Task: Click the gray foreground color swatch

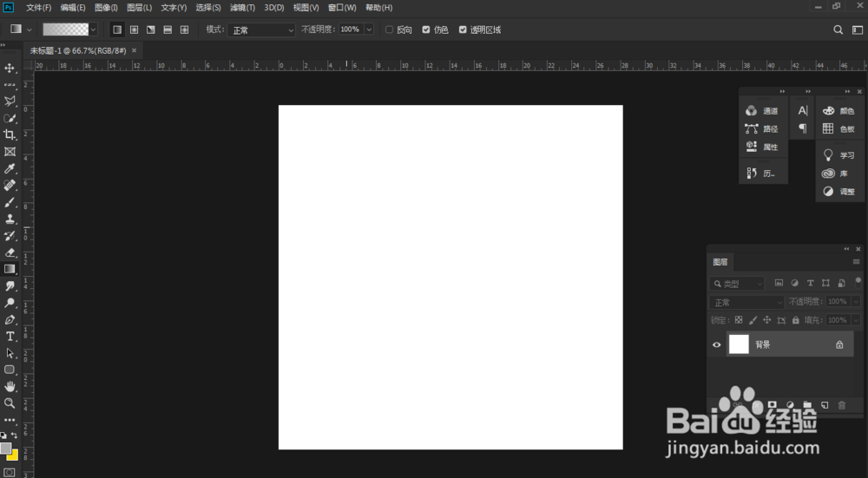Action: pyautogui.click(x=5, y=448)
